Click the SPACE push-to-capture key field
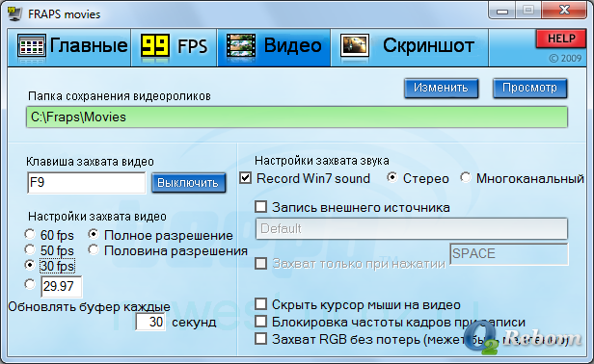The height and width of the screenshot is (364, 594). [509, 254]
